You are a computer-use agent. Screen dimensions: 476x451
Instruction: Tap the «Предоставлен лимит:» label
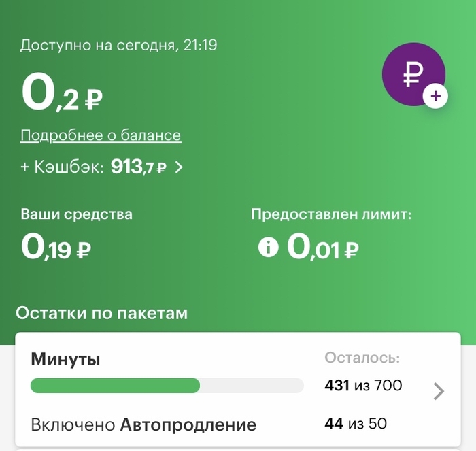click(x=331, y=214)
